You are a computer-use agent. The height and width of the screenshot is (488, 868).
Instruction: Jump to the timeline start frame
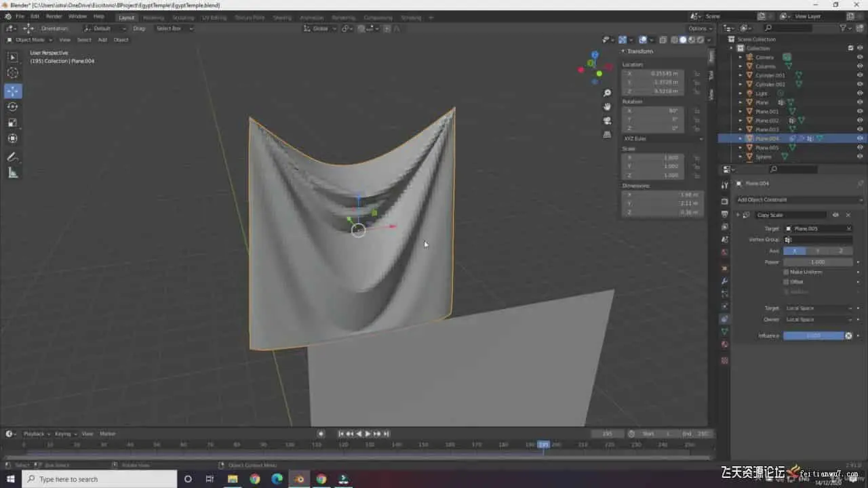[341, 434]
